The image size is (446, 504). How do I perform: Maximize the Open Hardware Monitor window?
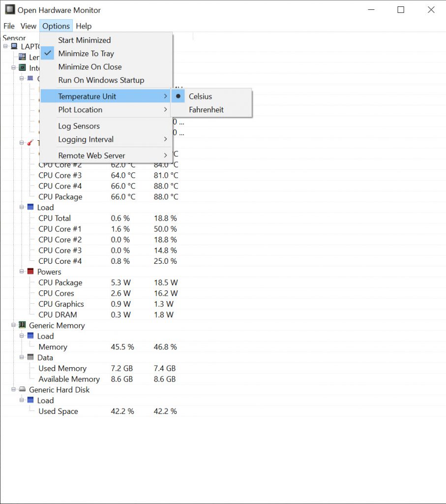click(401, 10)
